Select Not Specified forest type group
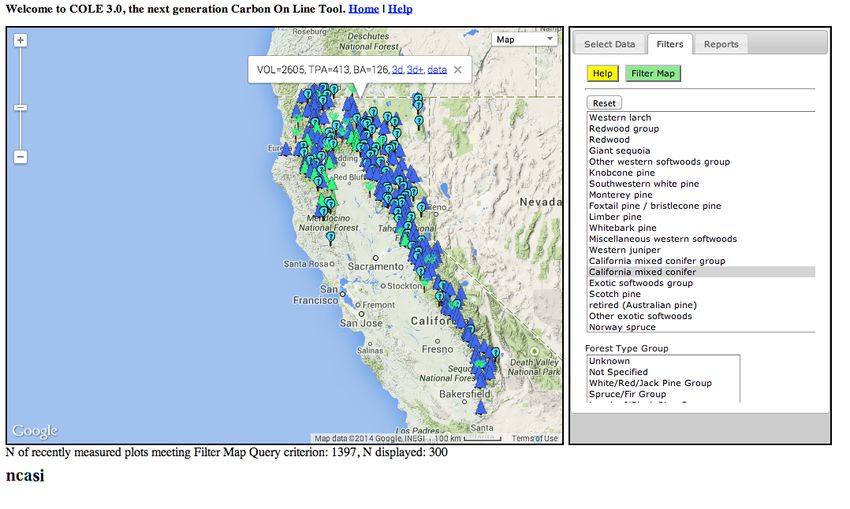The image size is (850, 509). pos(663,372)
